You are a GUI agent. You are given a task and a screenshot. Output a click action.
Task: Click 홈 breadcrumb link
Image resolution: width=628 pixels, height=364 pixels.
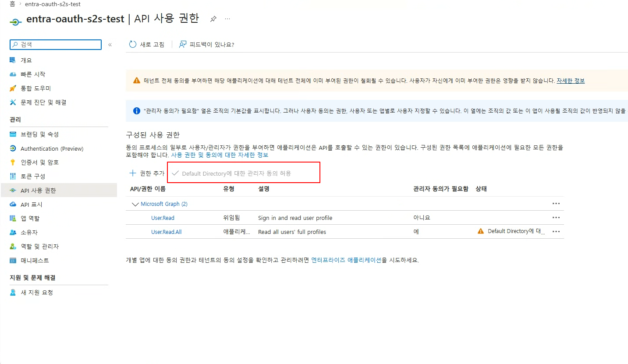(12, 4)
